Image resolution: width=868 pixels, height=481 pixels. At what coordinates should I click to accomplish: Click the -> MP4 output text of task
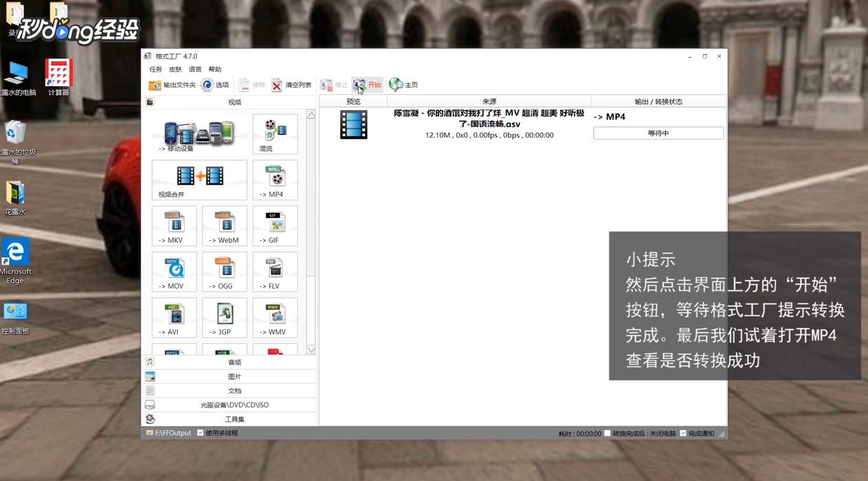(609, 117)
